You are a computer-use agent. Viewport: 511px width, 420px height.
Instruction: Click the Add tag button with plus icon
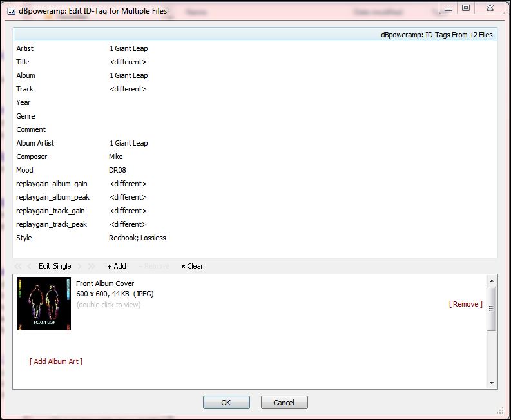click(x=117, y=266)
